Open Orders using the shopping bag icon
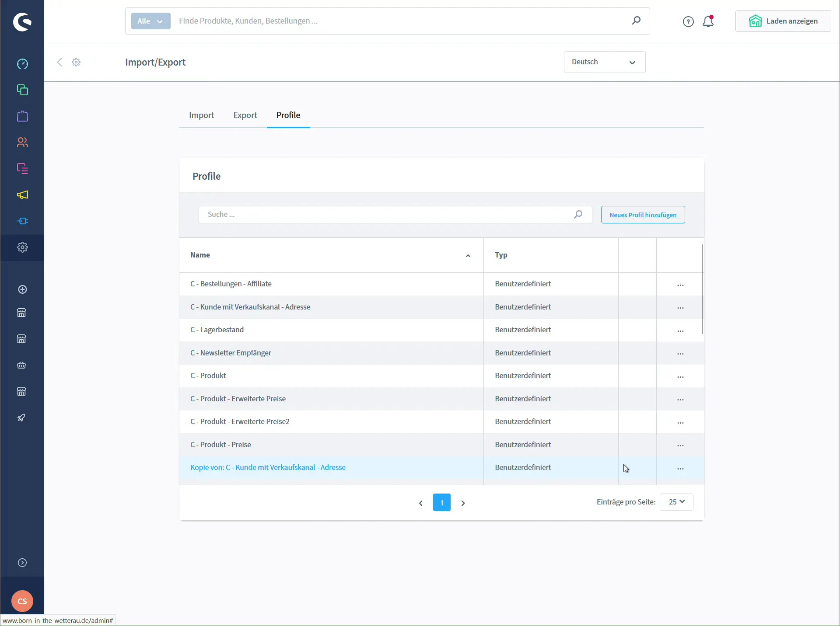 (22, 116)
